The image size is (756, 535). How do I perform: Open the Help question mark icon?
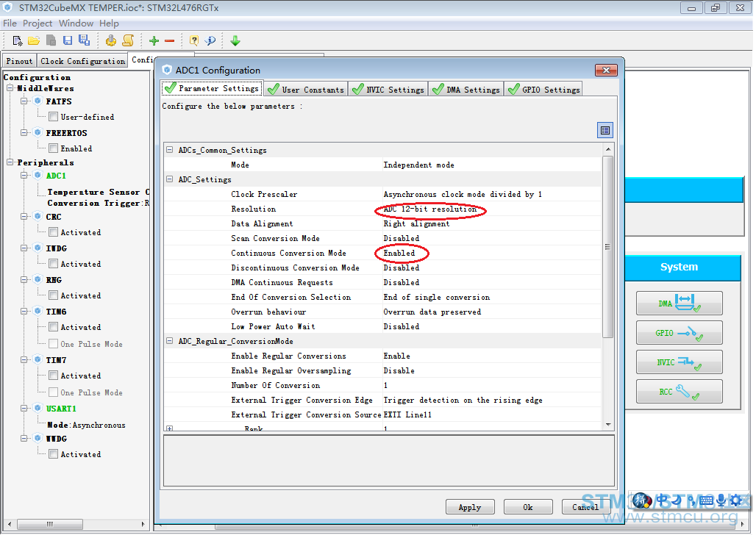(x=194, y=41)
